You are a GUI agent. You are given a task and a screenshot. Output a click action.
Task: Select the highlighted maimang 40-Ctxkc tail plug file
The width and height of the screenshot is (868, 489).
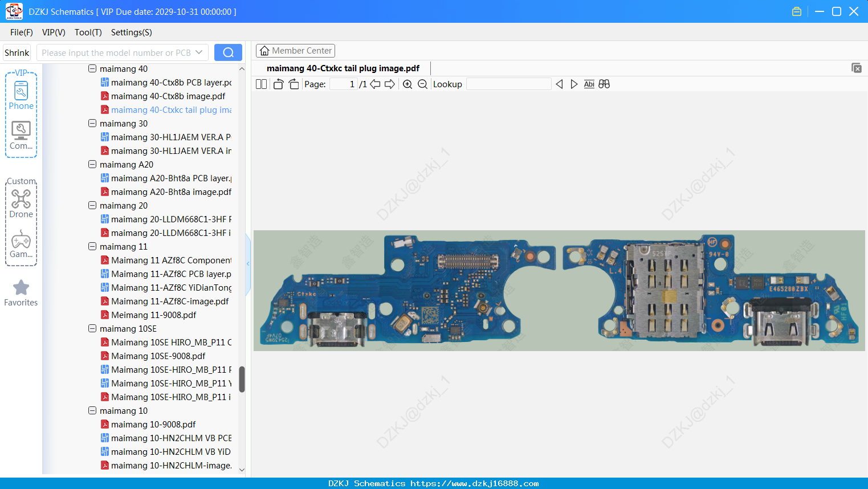[166, 110]
